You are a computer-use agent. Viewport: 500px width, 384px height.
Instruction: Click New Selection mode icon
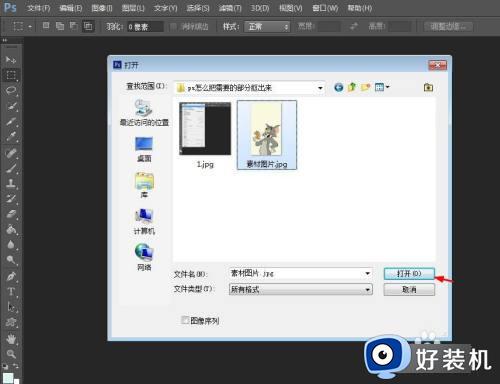tap(46, 26)
